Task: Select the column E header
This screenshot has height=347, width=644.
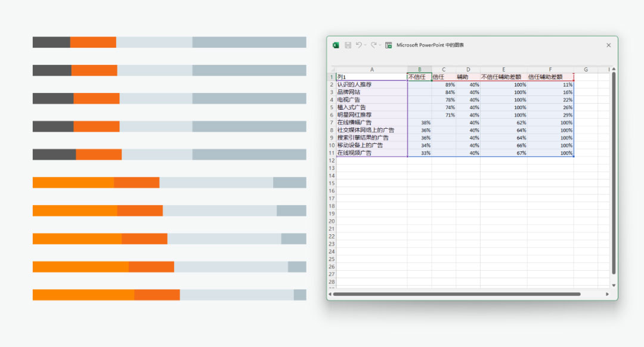Action: click(503, 70)
